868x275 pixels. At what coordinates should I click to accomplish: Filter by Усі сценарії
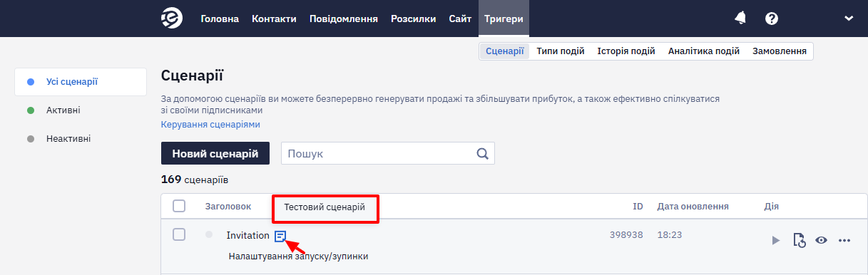pyautogui.click(x=81, y=82)
